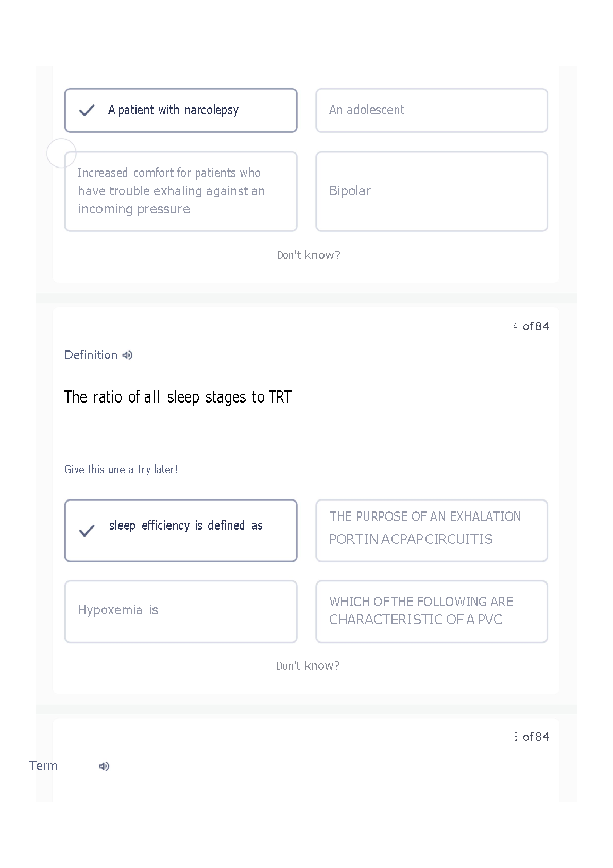Screen dimensions: 613x868
Task: Click 'Don't know?' under the narcolepsy question
Action: [x=309, y=255]
